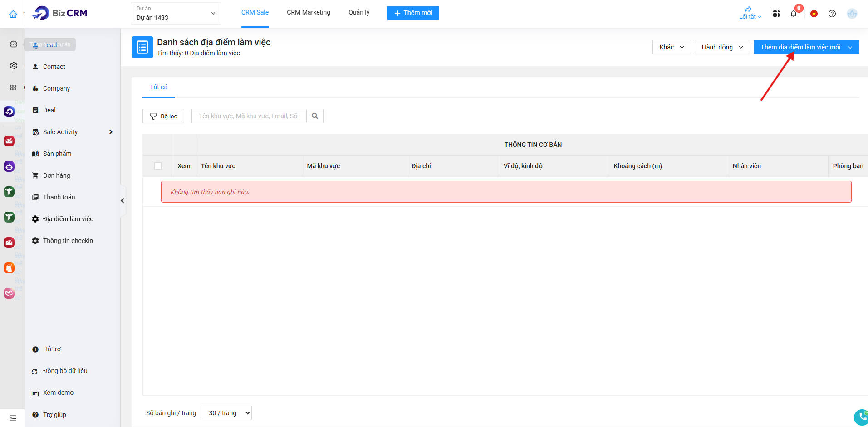Open the settings gear in left rail

pos(14,66)
